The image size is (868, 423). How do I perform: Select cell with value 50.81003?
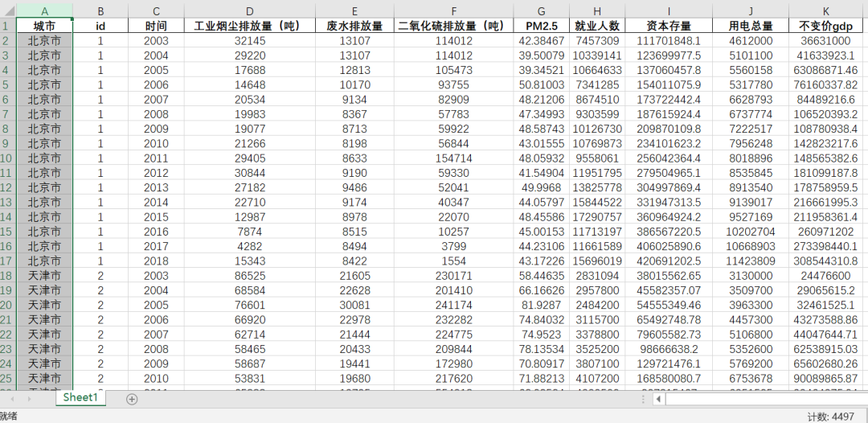(542, 84)
